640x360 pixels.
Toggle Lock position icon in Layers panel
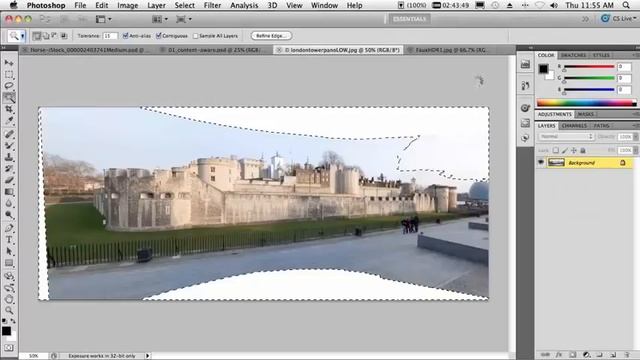pyautogui.click(x=573, y=151)
